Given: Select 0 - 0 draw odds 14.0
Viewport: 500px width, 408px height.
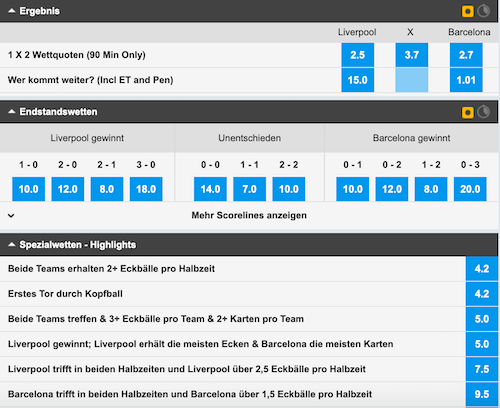Looking at the screenshot, I should pos(210,189).
